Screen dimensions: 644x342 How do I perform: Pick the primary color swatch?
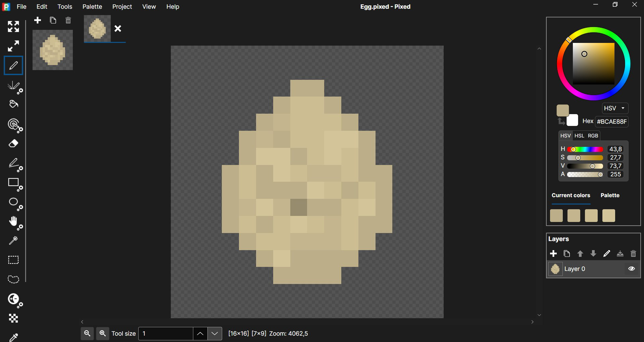562,110
